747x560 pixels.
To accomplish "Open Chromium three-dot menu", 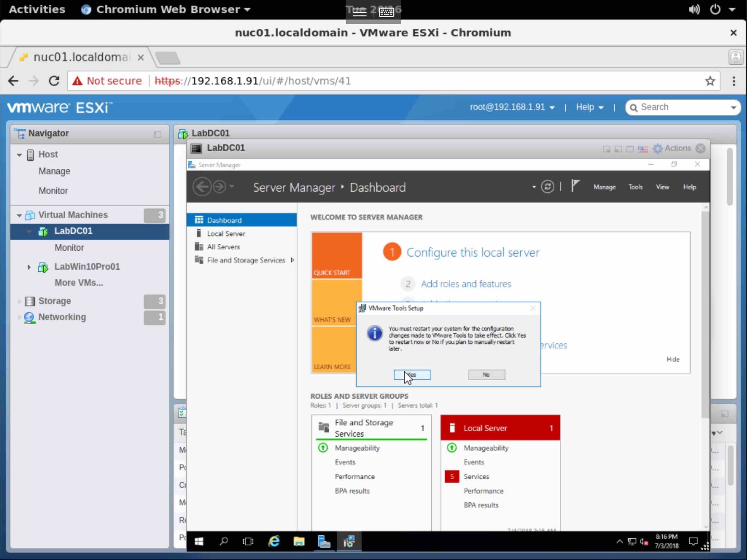I will 734,81.
